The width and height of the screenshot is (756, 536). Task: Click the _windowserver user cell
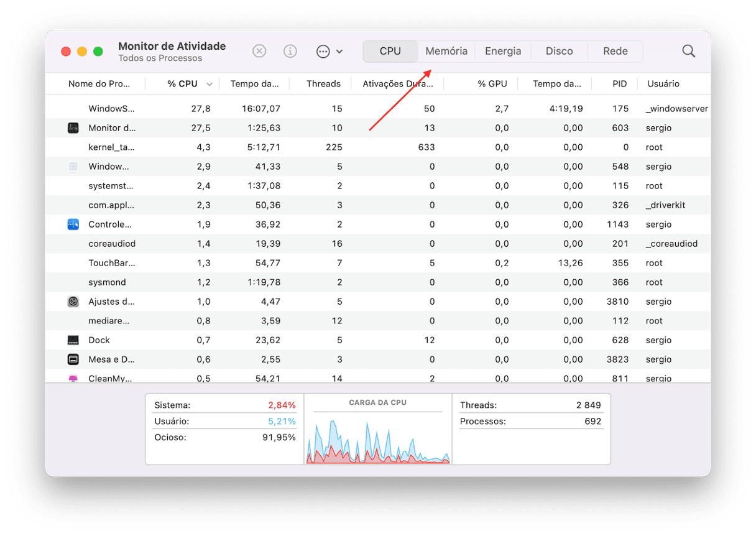(677, 109)
